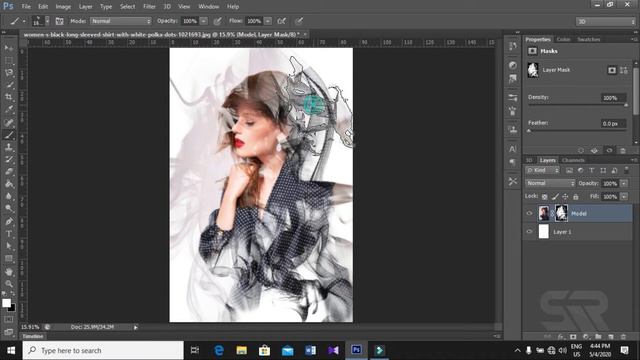Open History panel icon in dock
The width and height of the screenshot is (640, 360).
(513, 47)
